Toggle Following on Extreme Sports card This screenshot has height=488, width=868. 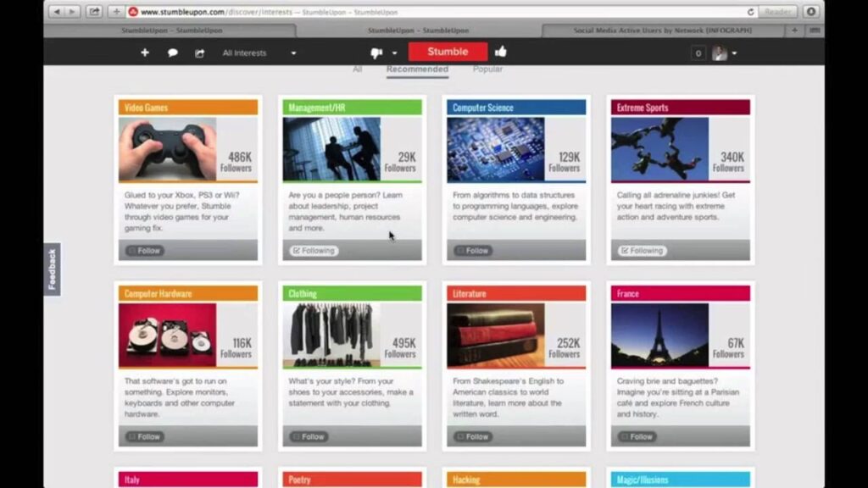[x=642, y=251]
